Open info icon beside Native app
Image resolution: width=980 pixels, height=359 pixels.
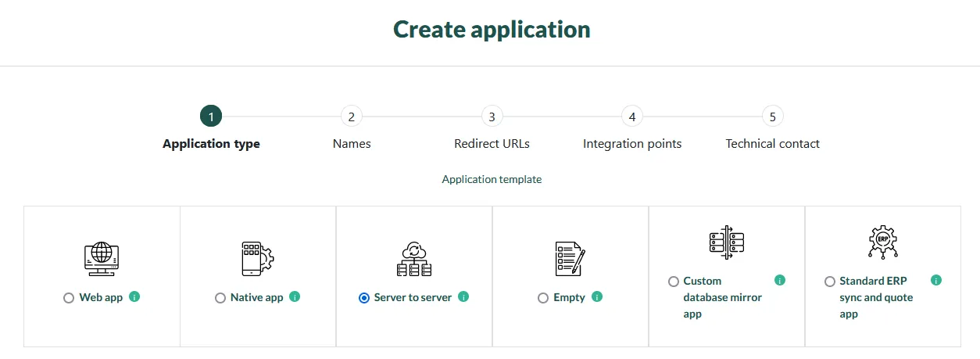(x=295, y=297)
